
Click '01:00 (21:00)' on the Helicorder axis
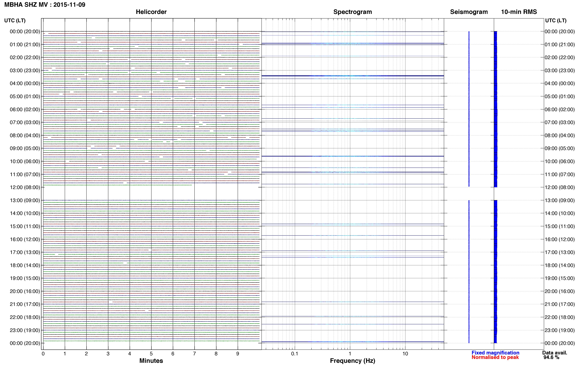(x=25, y=45)
